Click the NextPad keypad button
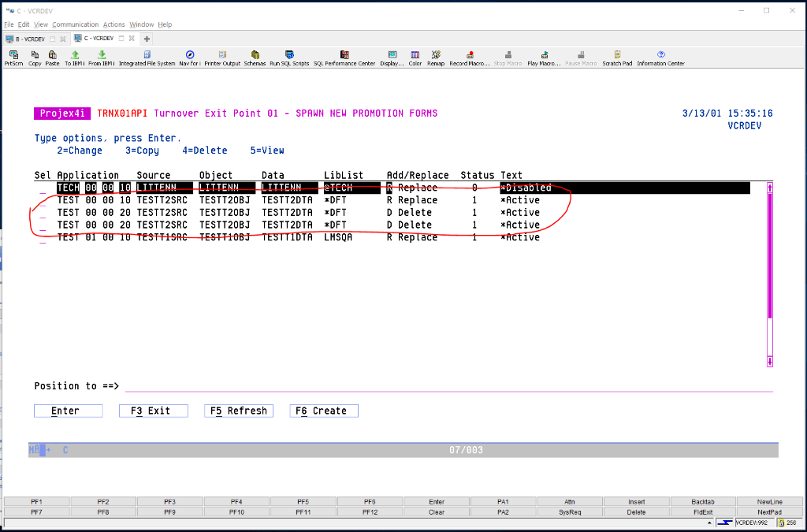The image size is (807, 532). point(769,512)
